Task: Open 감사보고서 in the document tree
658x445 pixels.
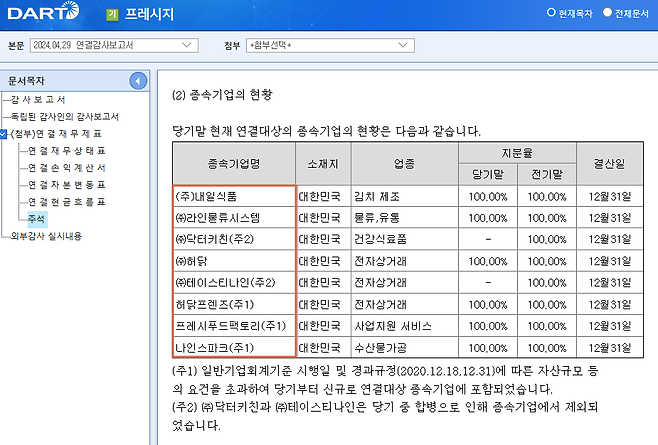Action: tap(38, 99)
